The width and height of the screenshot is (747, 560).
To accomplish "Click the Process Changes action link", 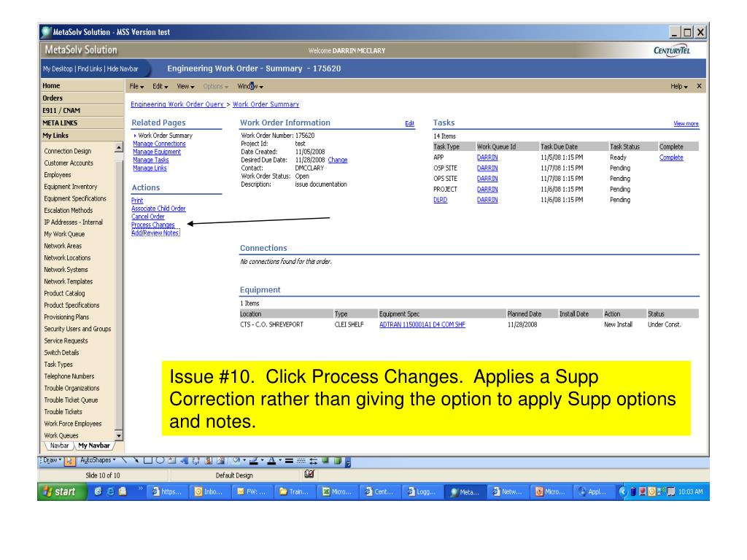I will (x=153, y=225).
